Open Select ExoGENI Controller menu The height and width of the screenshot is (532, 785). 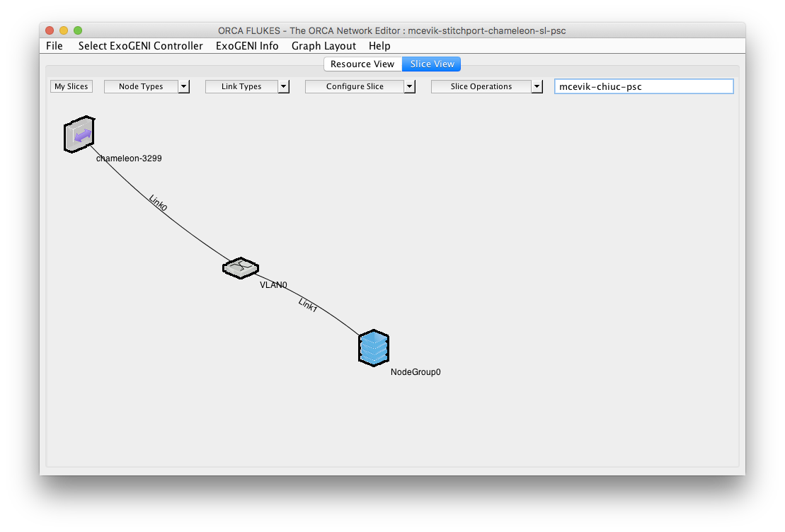click(141, 46)
